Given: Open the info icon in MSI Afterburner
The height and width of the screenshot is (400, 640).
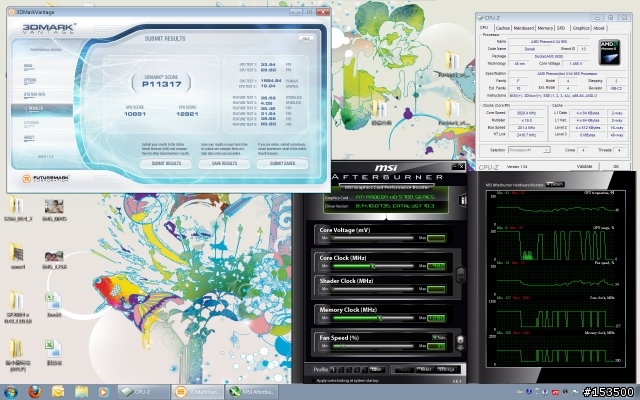Looking at the screenshot, I should click(463, 200).
